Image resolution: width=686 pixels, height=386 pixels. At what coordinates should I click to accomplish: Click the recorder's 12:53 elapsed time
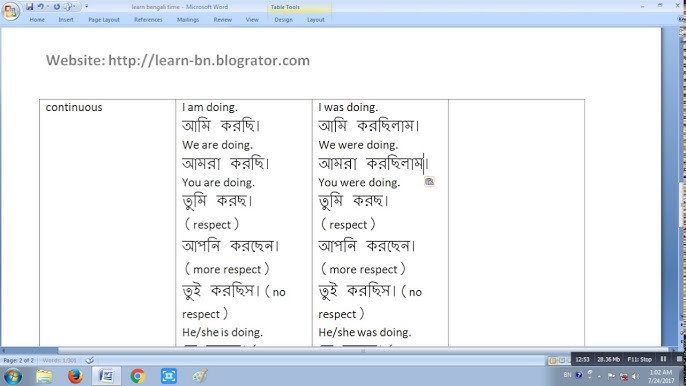(582, 359)
